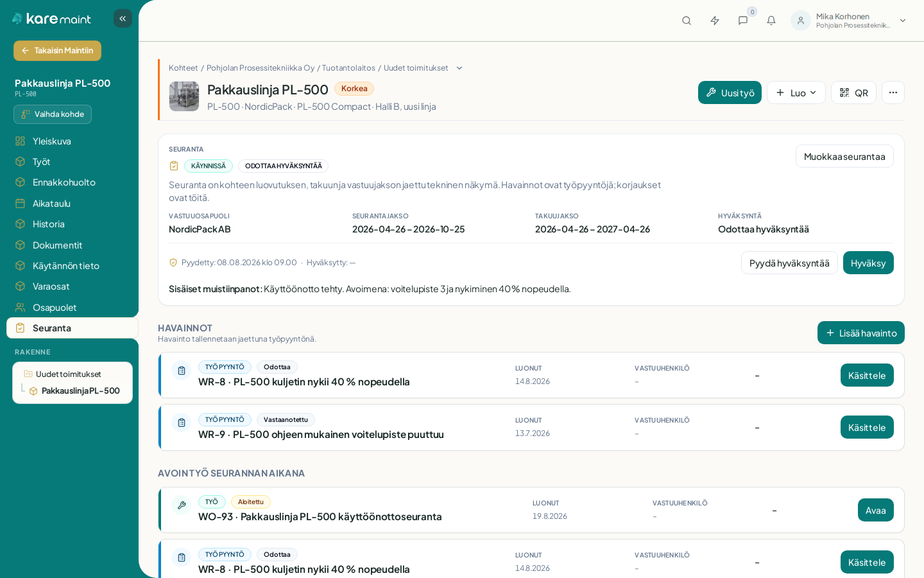
Task: Create a new job with Uusi työ
Action: (x=730, y=92)
